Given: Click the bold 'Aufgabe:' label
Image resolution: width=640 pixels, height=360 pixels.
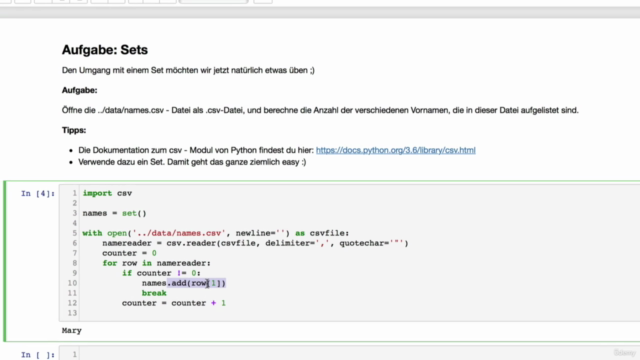Looking at the screenshot, I should pyautogui.click(x=80, y=90).
